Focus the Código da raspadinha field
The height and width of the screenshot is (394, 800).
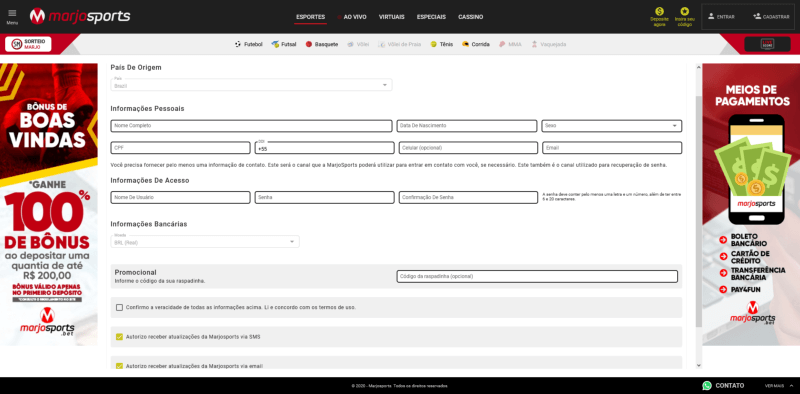(x=537, y=276)
